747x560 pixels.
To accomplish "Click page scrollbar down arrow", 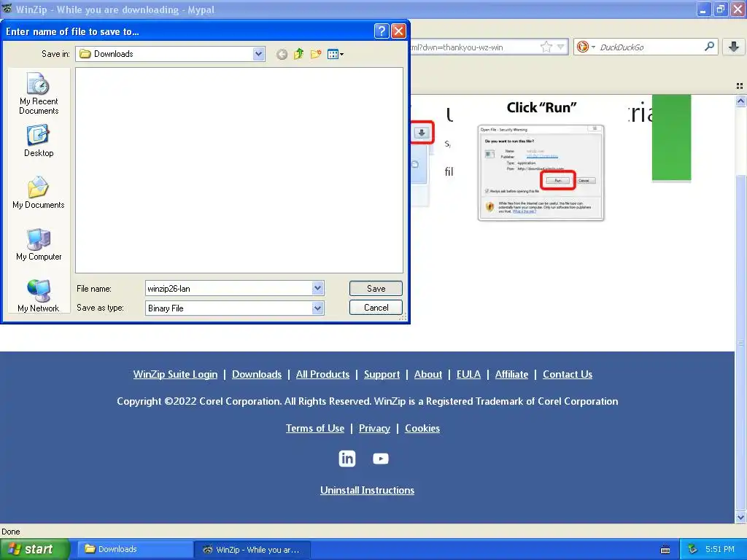I will (740, 518).
